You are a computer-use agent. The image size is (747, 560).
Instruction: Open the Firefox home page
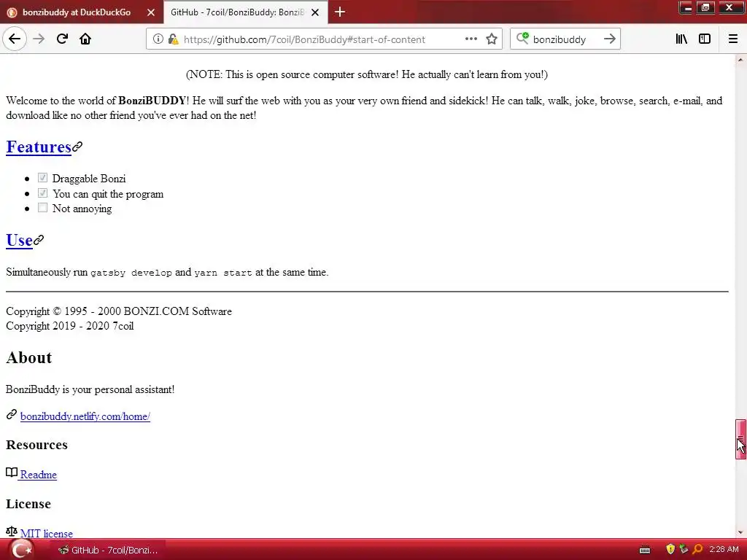(85, 39)
